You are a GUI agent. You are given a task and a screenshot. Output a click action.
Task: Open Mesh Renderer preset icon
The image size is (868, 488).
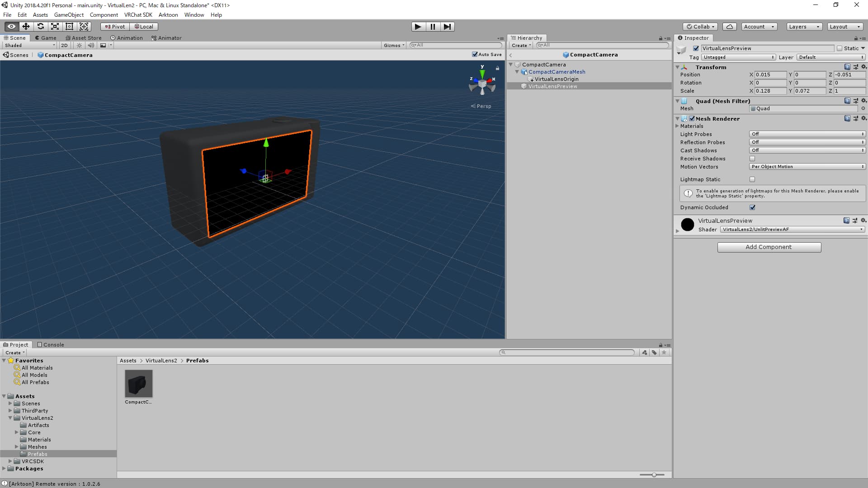(855, 118)
